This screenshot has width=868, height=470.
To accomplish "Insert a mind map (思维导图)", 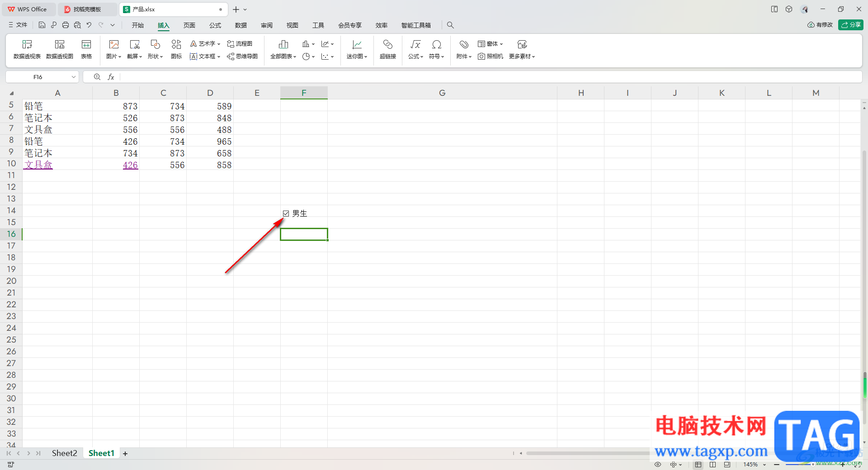I will pos(242,56).
